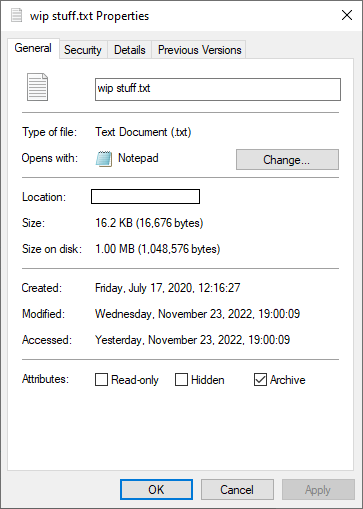Select the General tab

(x=33, y=48)
